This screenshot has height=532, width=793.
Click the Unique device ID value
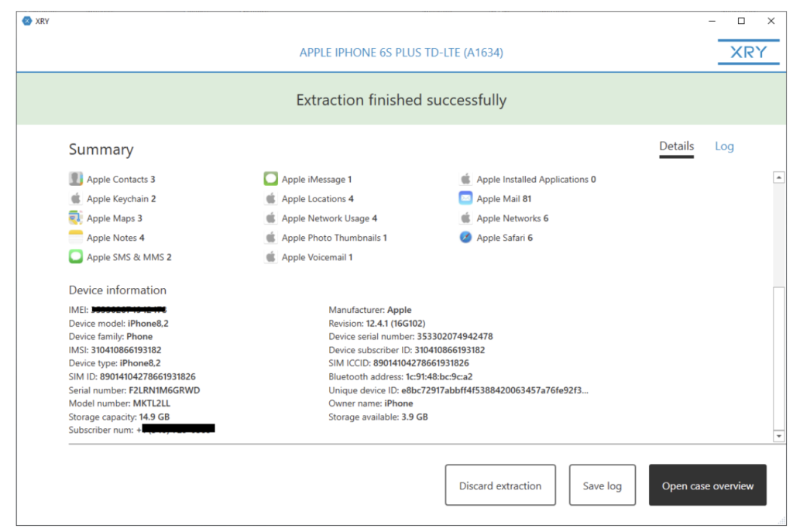coord(495,390)
